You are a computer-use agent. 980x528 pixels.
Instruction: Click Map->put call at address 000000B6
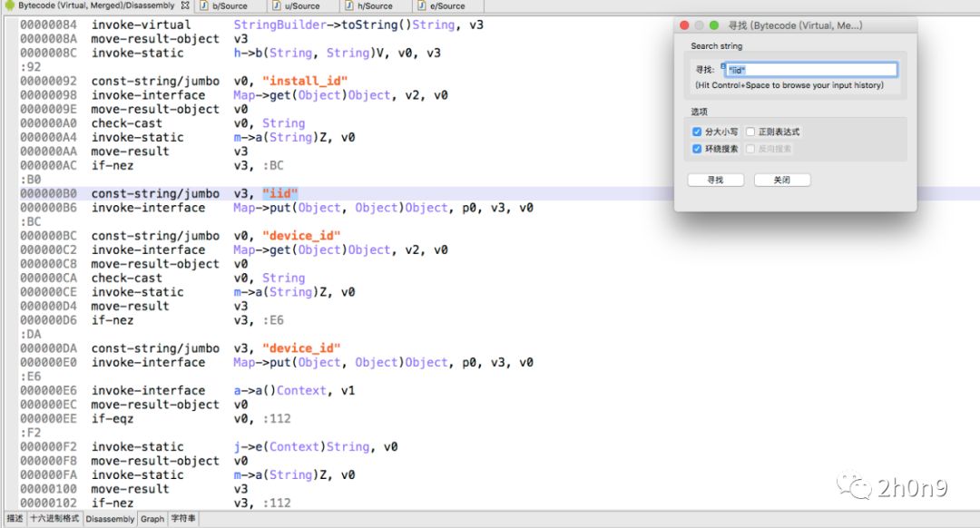click(341, 208)
